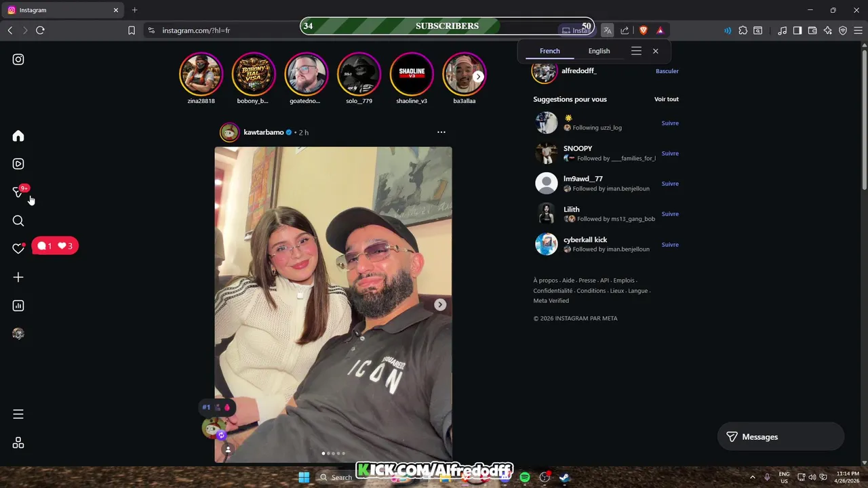Viewport: 868px width, 488px height.
Task: Follow lm9awd__77 with Suivre
Action: [670, 184]
